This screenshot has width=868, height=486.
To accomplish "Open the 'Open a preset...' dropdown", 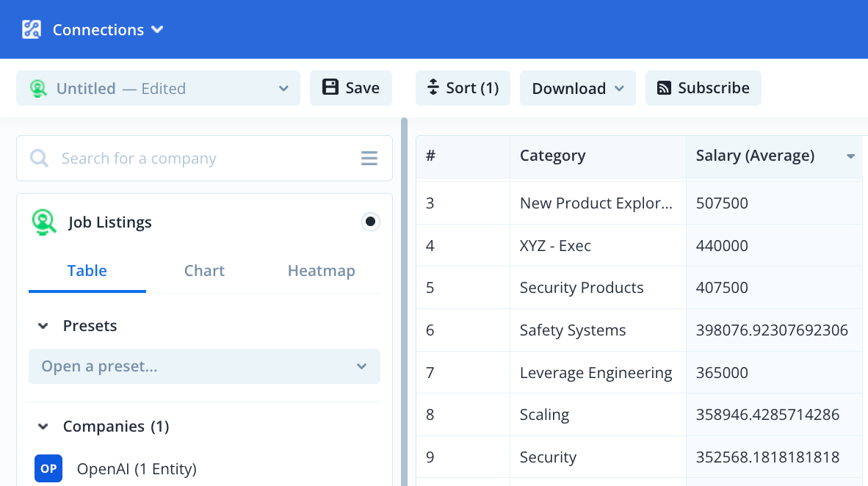I will [x=204, y=366].
